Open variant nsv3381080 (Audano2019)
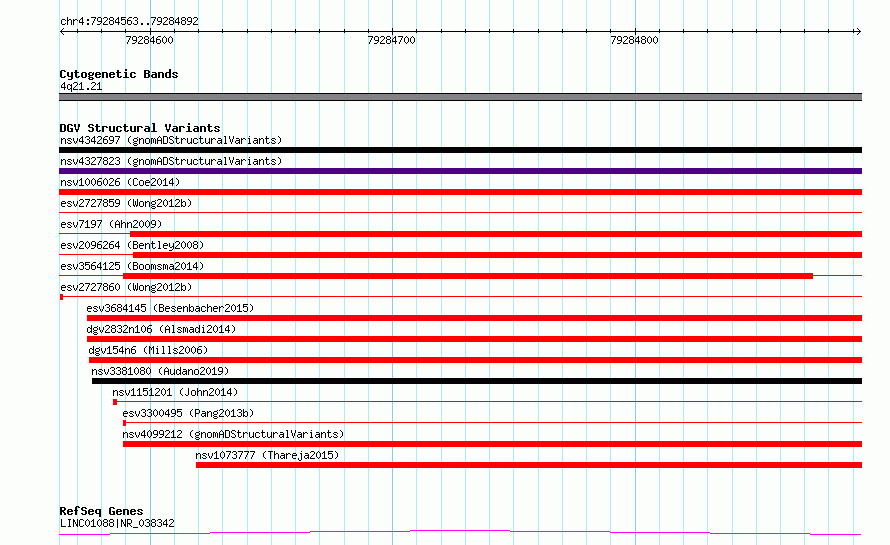 point(160,371)
